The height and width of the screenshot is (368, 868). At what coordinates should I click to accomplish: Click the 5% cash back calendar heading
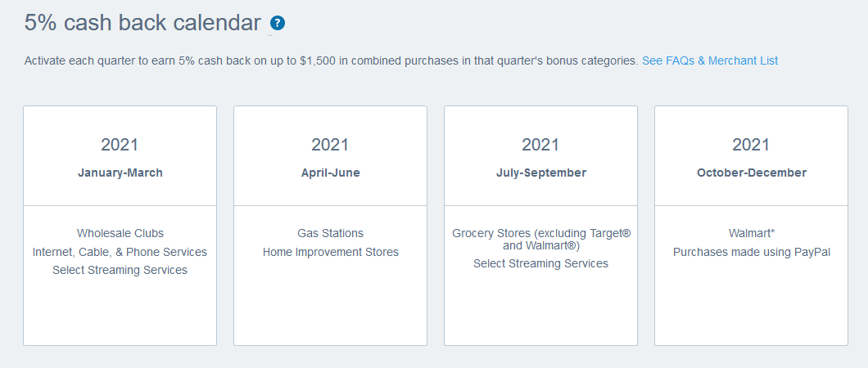(x=142, y=23)
